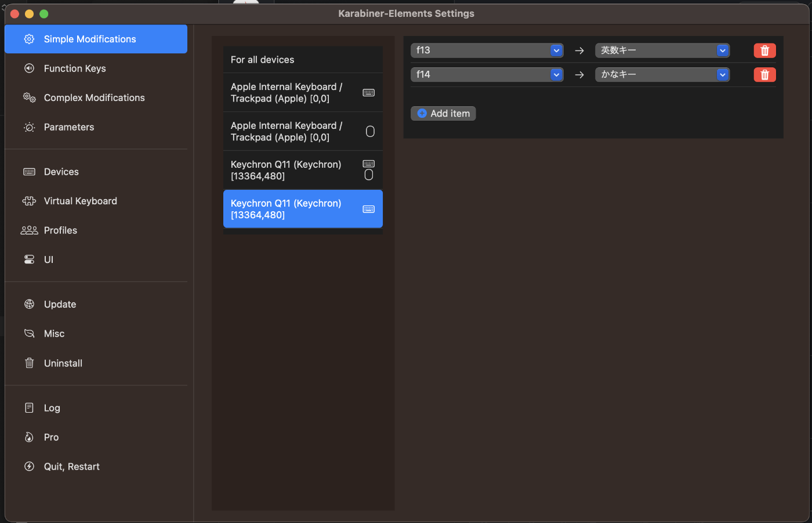The image size is (812, 523).
Task: Go to Function Keys section
Action: (96, 68)
